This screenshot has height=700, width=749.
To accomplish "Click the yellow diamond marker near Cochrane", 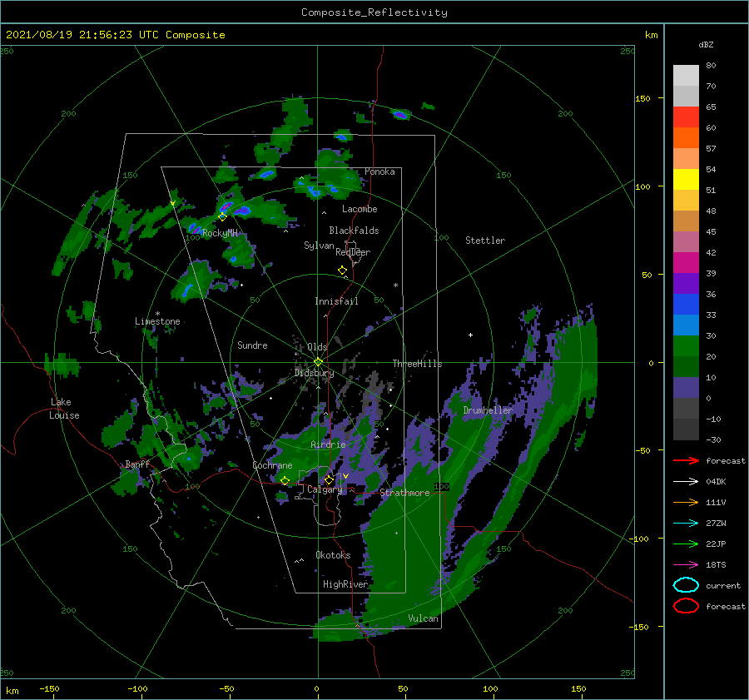I will (x=285, y=481).
